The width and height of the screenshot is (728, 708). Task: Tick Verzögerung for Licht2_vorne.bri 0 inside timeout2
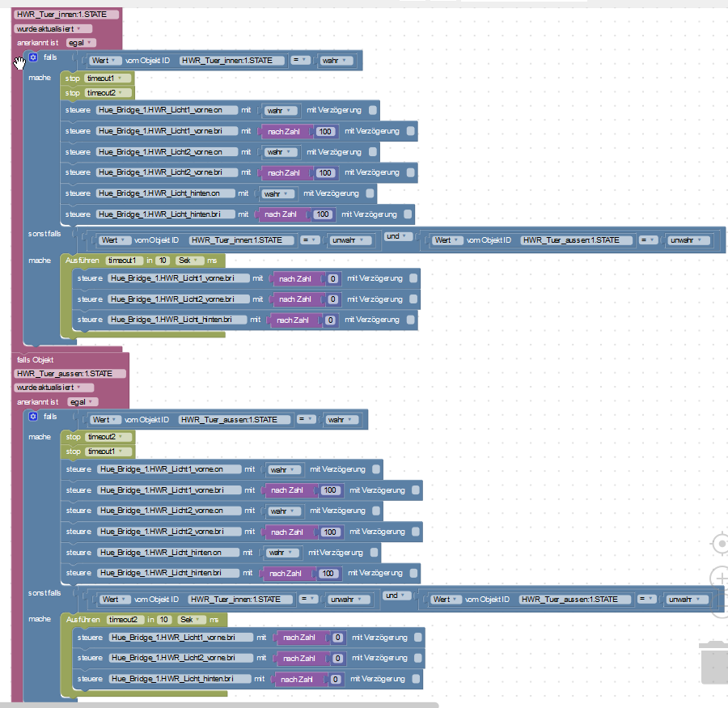click(418, 658)
